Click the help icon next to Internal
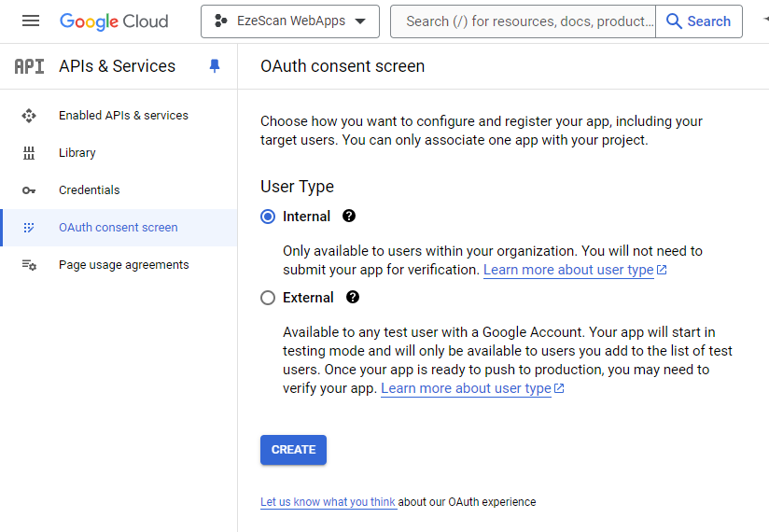The width and height of the screenshot is (769, 532). click(349, 216)
